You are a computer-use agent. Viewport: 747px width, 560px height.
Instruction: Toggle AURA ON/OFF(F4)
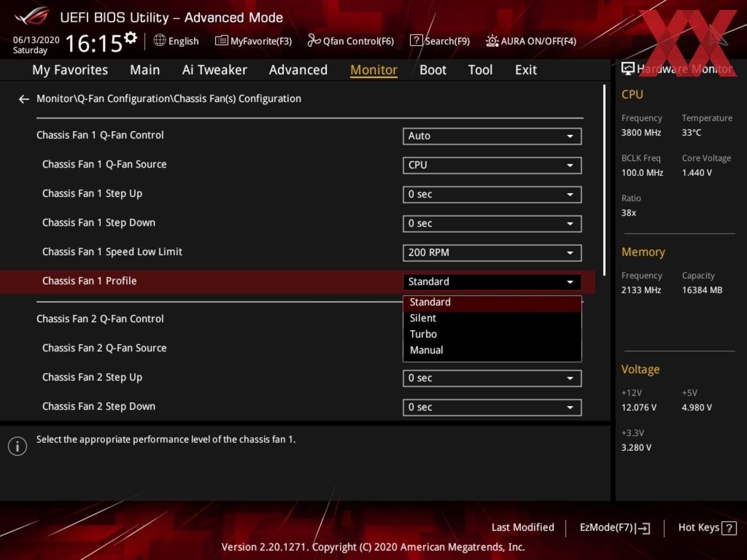point(531,41)
